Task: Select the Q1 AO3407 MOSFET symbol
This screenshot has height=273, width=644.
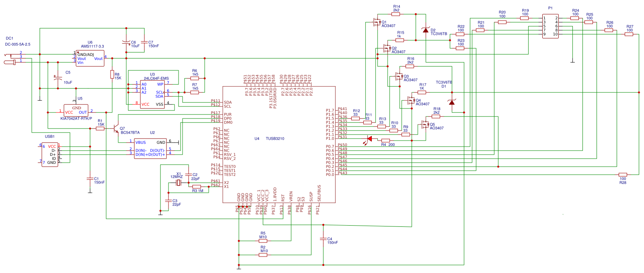Action: coord(377,22)
